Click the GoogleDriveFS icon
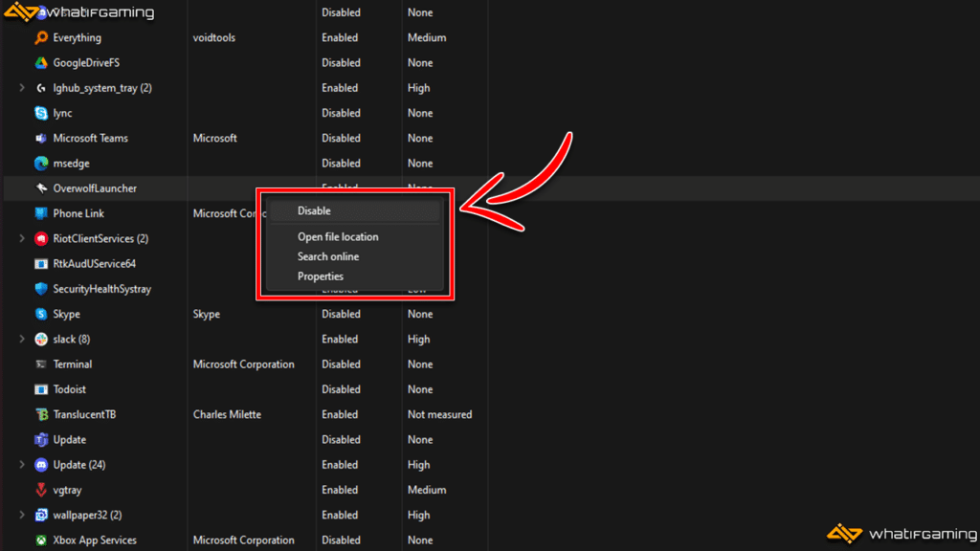980x551 pixels. tap(41, 63)
